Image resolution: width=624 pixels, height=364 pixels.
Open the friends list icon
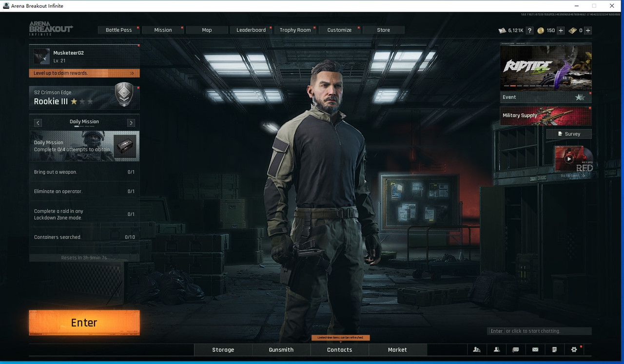point(496,349)
